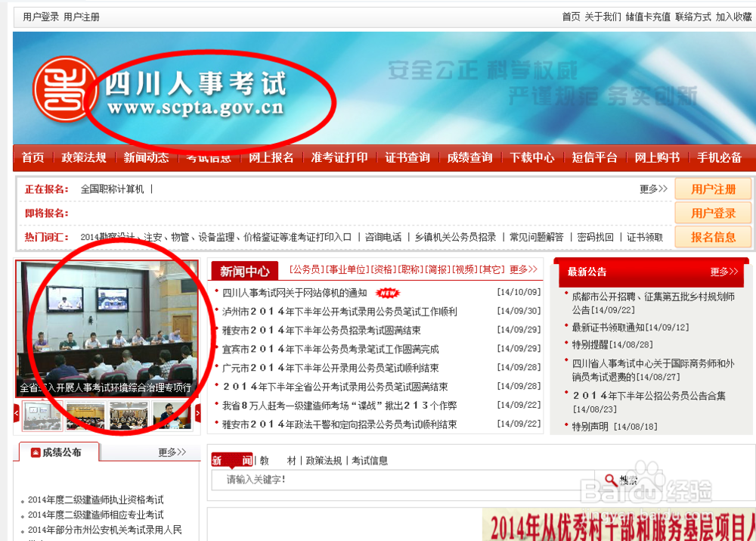Select the 政策法规 search tab

pyautogui.click(x=324, y=460)
